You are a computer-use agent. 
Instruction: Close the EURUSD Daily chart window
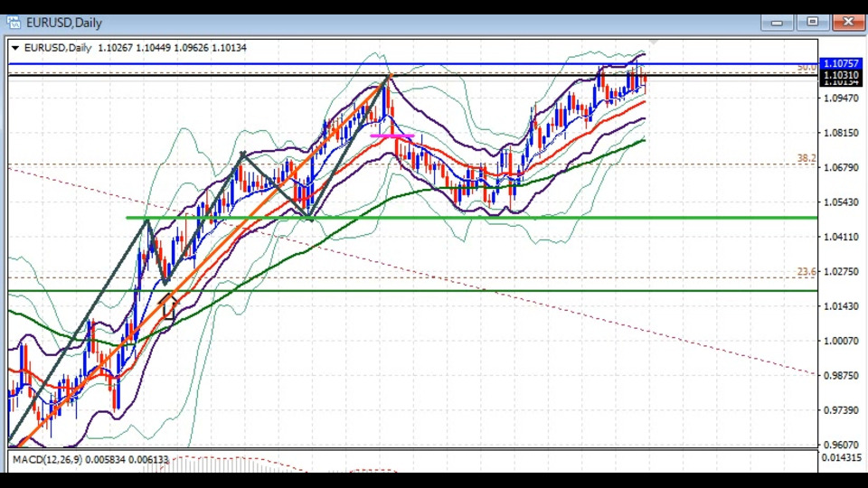848,22
